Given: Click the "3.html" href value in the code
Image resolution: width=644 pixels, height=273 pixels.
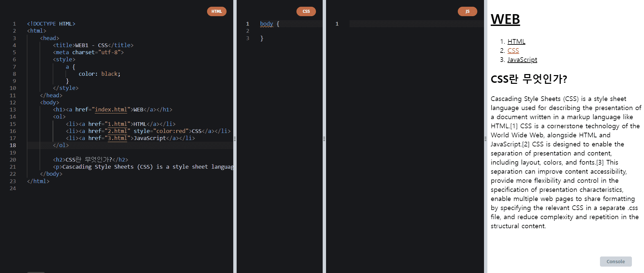Looking at the screenshot, I should tap(117, 138).
